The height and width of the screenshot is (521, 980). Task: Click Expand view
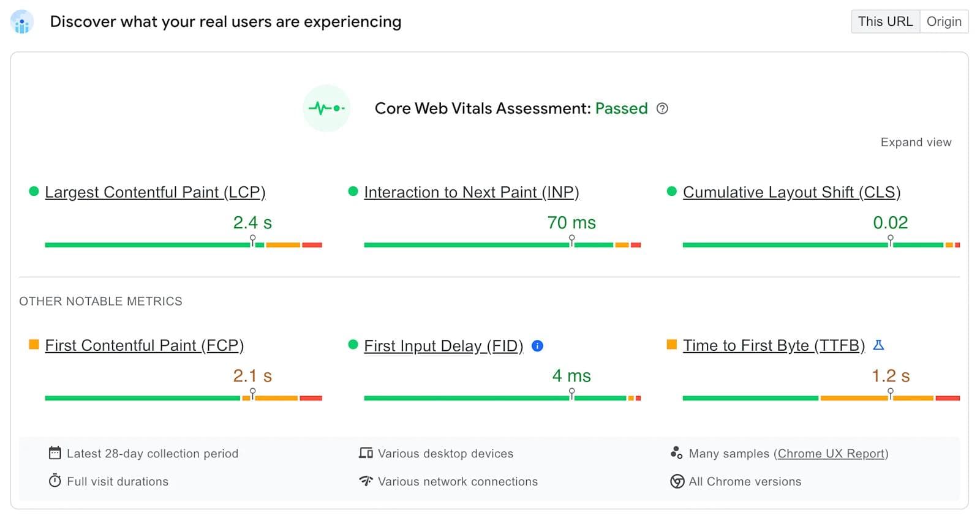pyautogui.click(x=916, y=142)
